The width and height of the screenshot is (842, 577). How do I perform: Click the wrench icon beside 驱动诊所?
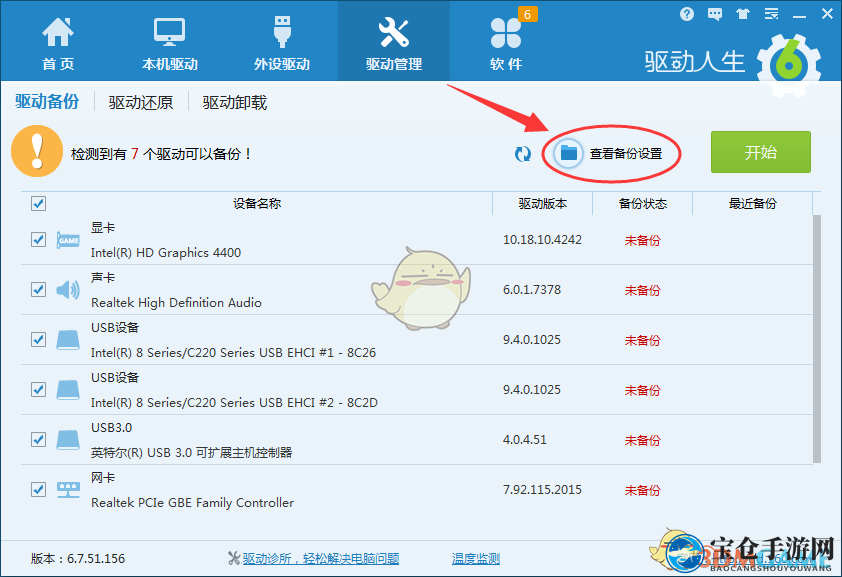[234, 558]
